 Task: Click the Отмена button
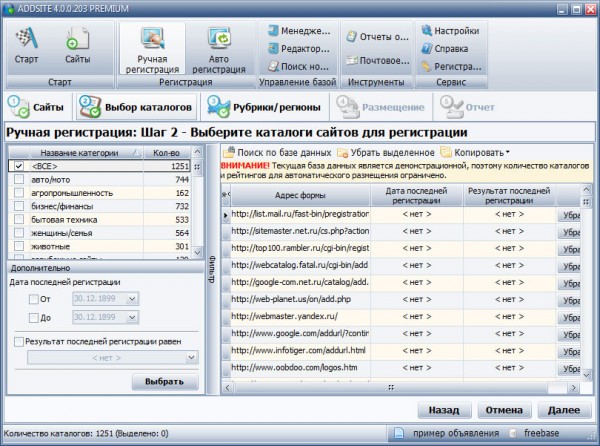coord(504,410)
